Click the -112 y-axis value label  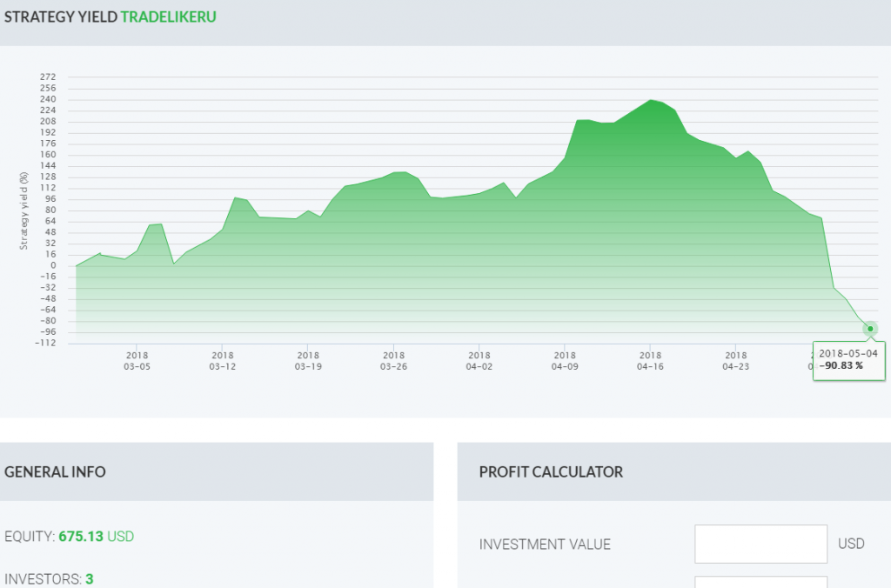(x=45, y=343)
